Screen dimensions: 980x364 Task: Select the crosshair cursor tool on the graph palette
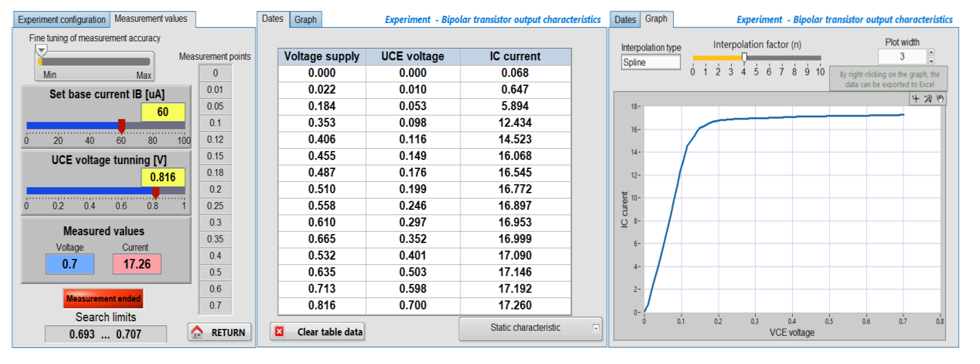(916, 99)
